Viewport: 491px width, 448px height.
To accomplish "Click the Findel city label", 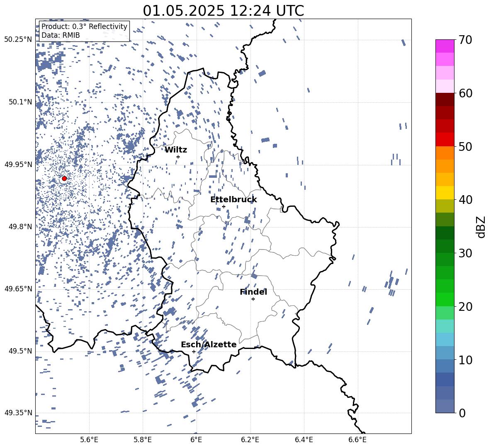I will point(253,292).
